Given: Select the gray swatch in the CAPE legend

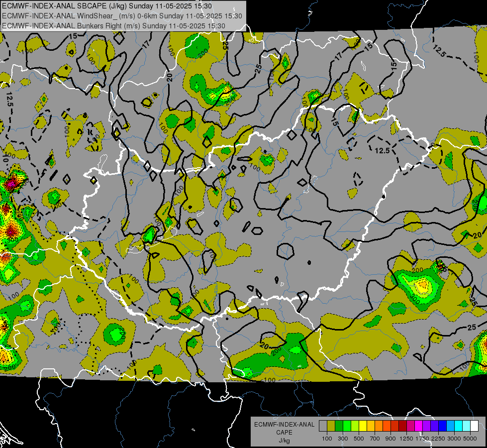Looking at the screenshot, I should (x=323, y=426).
